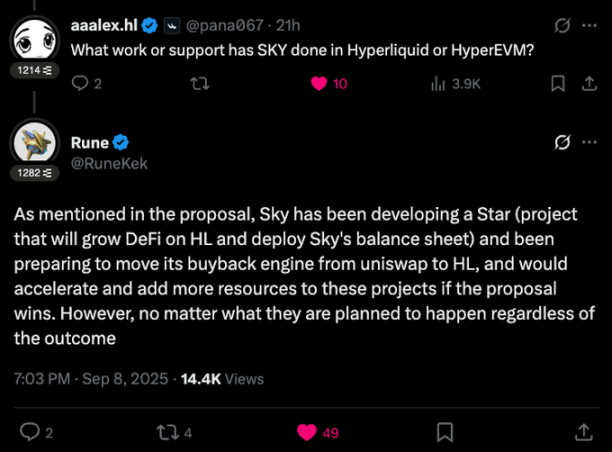The height and width of the screenshot is (452, 612).
Task: View analytics for the 3.9K views post
Action: coord(437,85)
